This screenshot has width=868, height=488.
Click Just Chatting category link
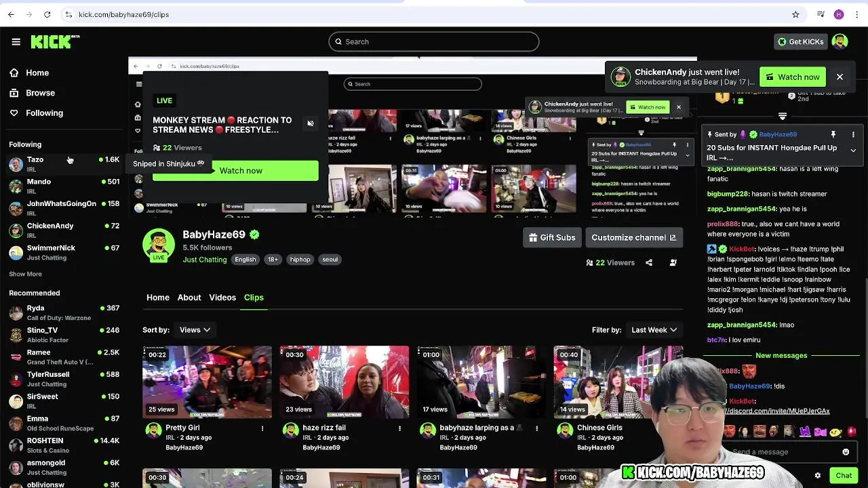pyautogui.click(x=204, y=260)
